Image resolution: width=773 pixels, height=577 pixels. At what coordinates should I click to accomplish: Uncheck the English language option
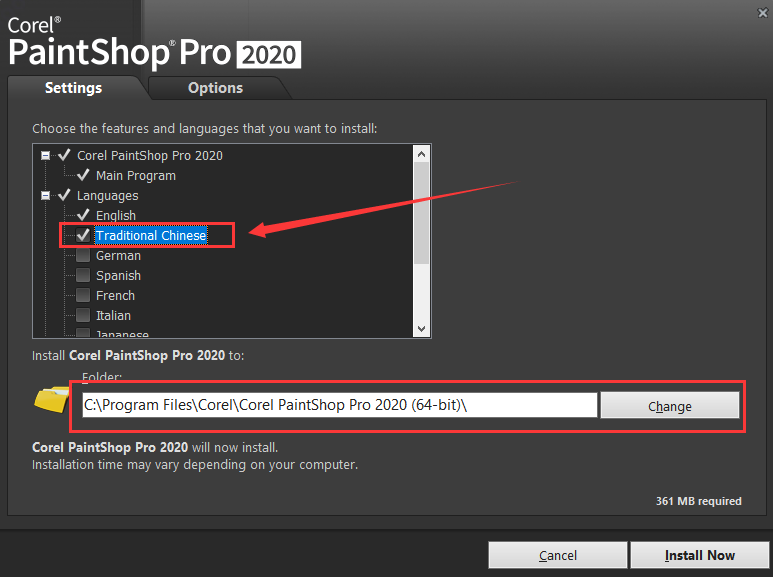click(x=83, y=215)
